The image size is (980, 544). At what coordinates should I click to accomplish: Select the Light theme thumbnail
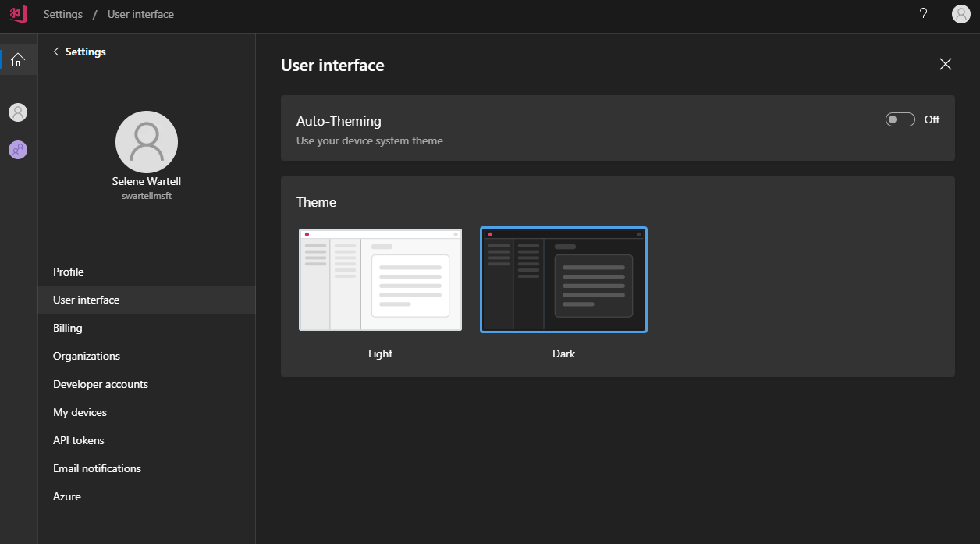(380, 279)
